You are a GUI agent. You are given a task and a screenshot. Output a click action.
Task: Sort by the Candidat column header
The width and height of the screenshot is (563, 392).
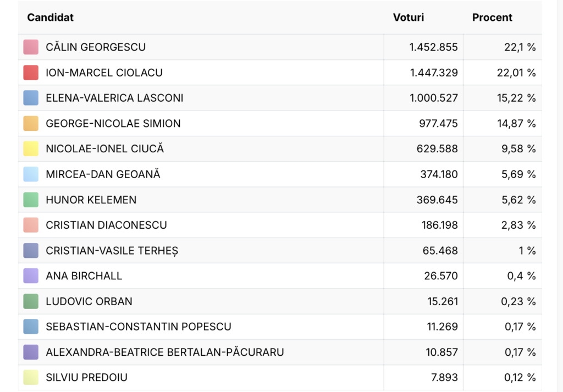point(50,17)
